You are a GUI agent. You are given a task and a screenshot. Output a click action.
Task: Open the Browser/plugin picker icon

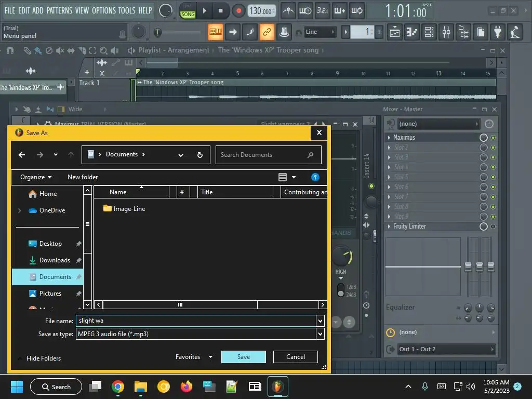(463, 32)
